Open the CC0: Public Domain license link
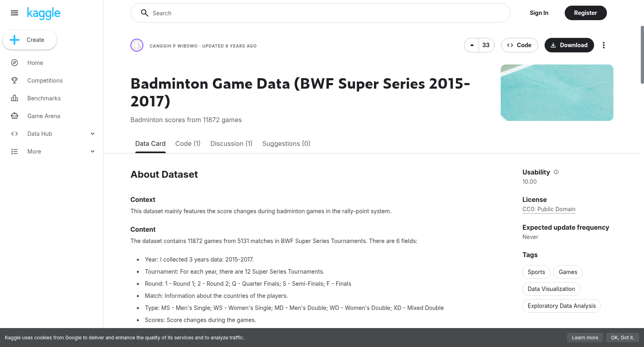Screen dimensions: 644x347 tap(549, 209)
